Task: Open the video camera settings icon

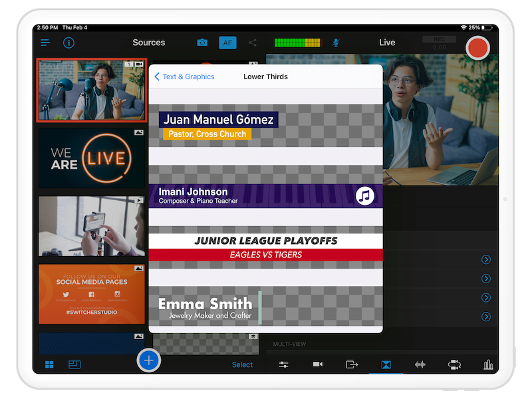Action: click(x=318, y=364)
